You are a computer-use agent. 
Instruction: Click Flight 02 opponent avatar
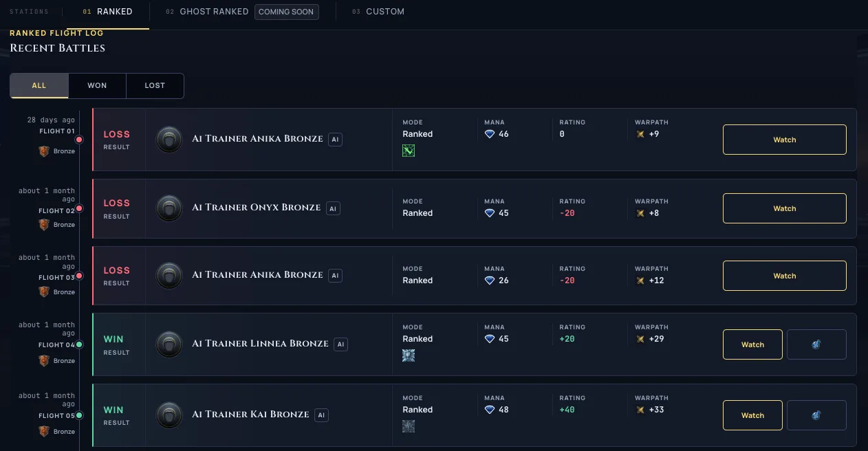tap(169, 208)
